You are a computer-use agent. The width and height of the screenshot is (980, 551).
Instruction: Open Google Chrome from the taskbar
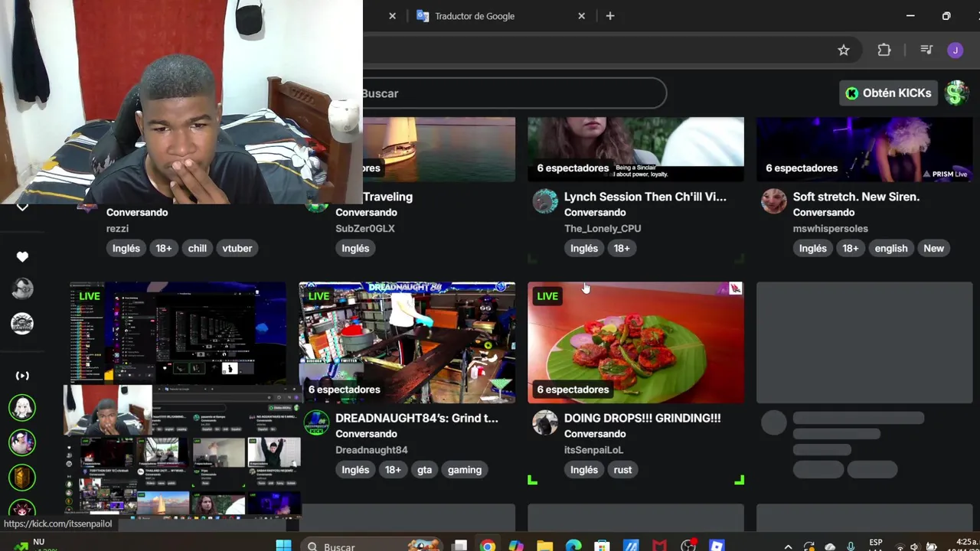[487, 546]
